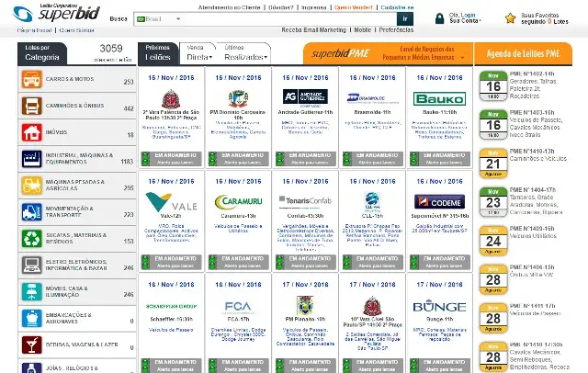This screenshot has width=588, height=373.
Task: Open the Embarcações & Aeronaves icon
Action: [31, 318]
